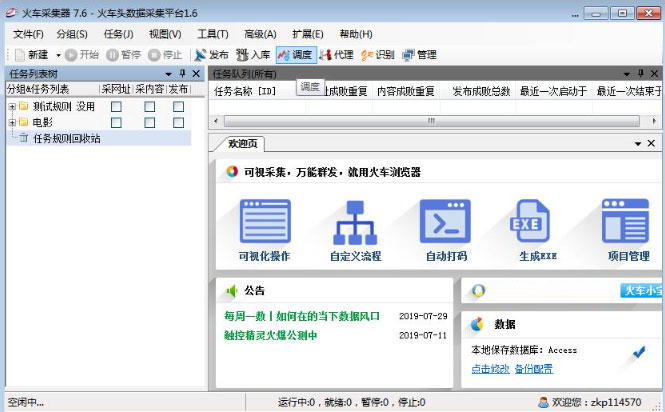Image resolution: width=665 pixels, height=412 pixels.
Task: Select the 任务规则回收站 recycle bin item
Action: (x=67, y=138)
